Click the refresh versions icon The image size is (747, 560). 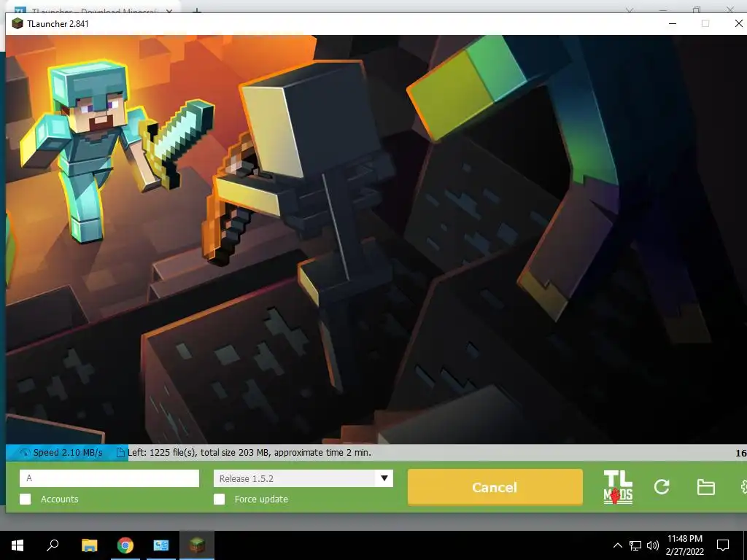pyautogui.click(x=662, y=486)
